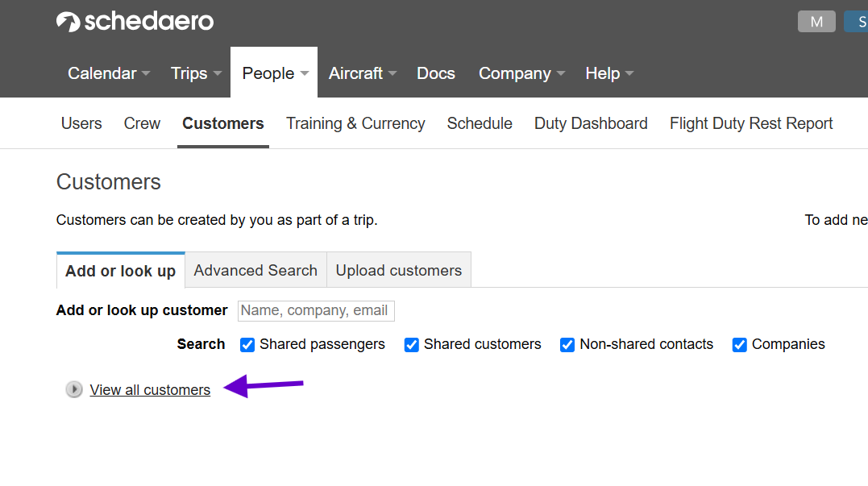Open the Help dropdown menu
Image resolution: width=868 pixels, height=486 pixels.
(608, 73)
